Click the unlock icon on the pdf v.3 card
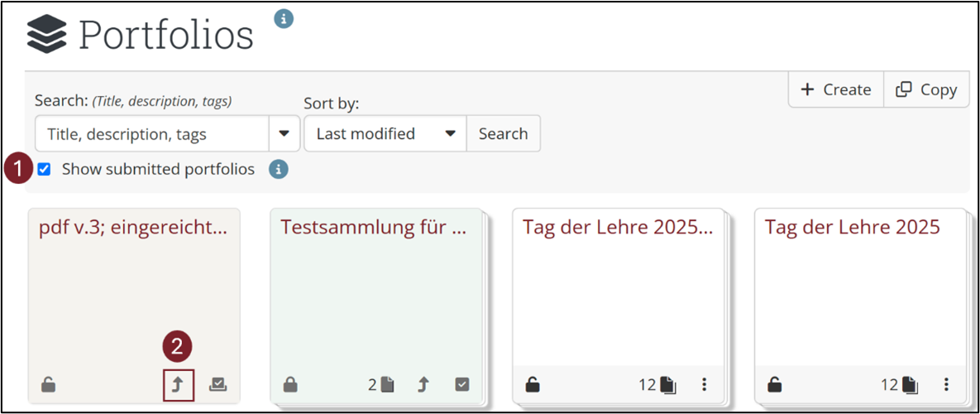Screen dimensions: 980x414 [49, 385]
